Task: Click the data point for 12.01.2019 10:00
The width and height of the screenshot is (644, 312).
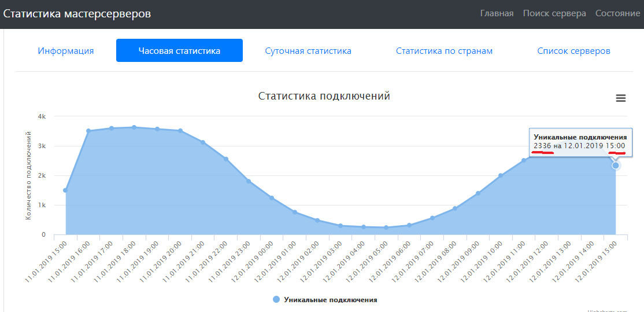Action: (501, 175)
